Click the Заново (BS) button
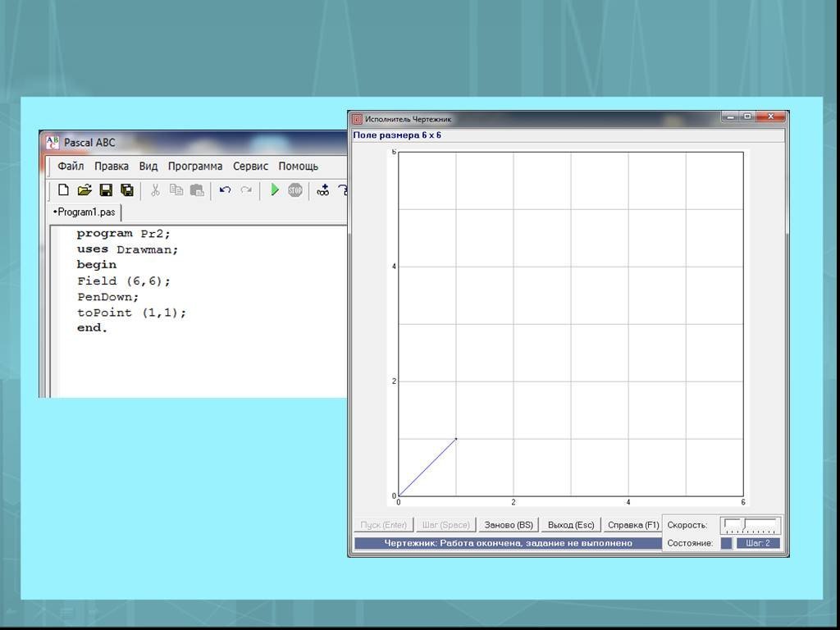 509,525
